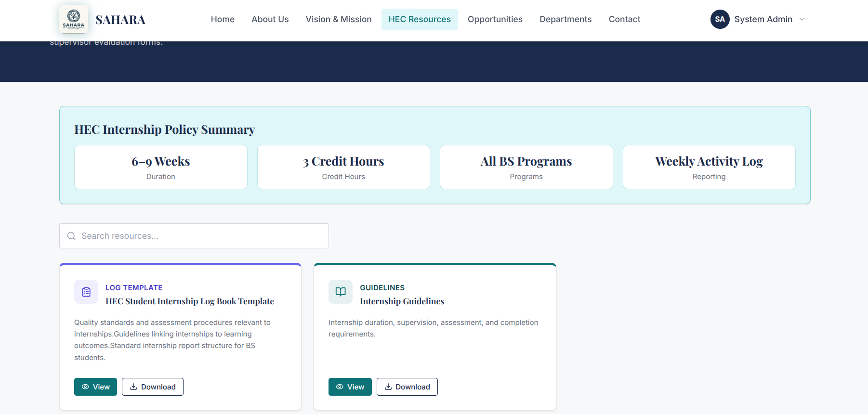Click the SAHARA logo image

click(x=74, y=19)
